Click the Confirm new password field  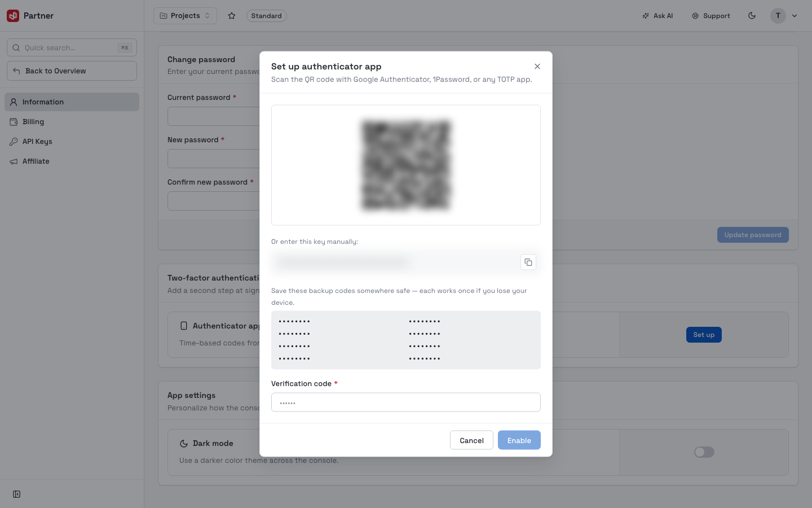[x=214, y=201]
